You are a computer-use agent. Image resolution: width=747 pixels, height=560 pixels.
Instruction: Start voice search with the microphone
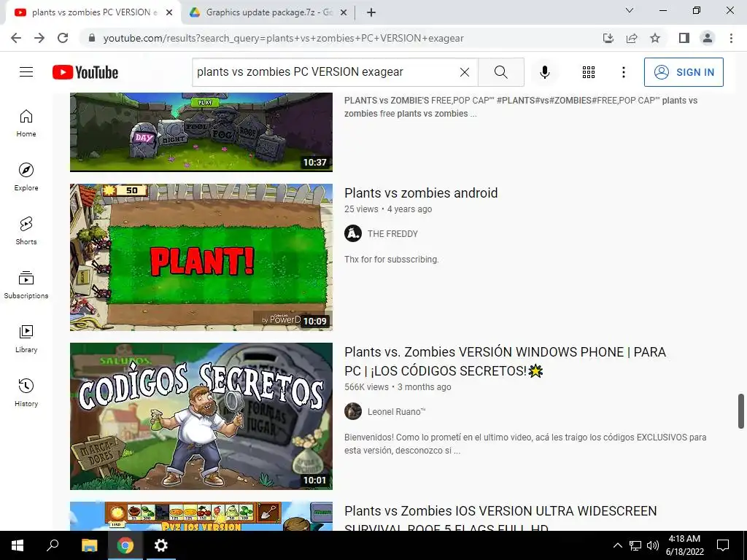point(544,72)
